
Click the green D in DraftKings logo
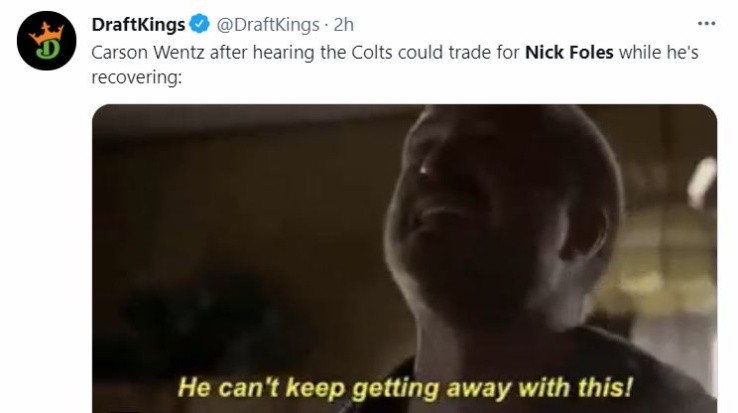click(47, 50)
